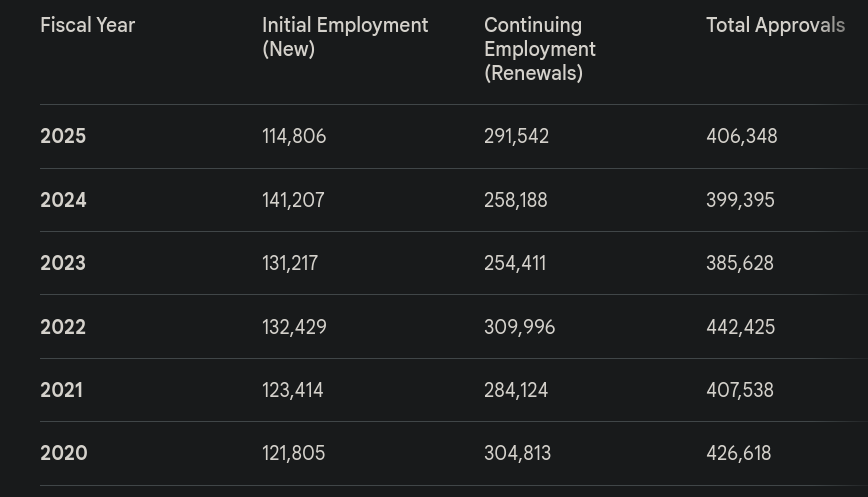This screenshot has width=868, height=497.
Task: Click the 291,542 renewals value
Action: click(x=516, y=136)
